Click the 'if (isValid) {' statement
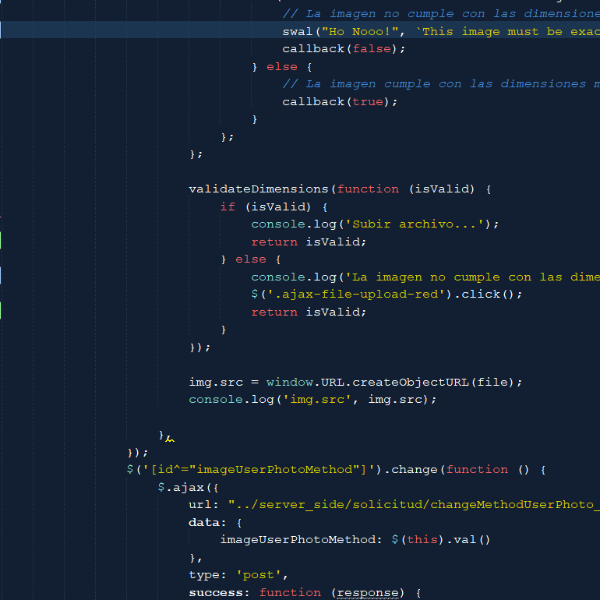600x600 pixels. pos(274,207)
